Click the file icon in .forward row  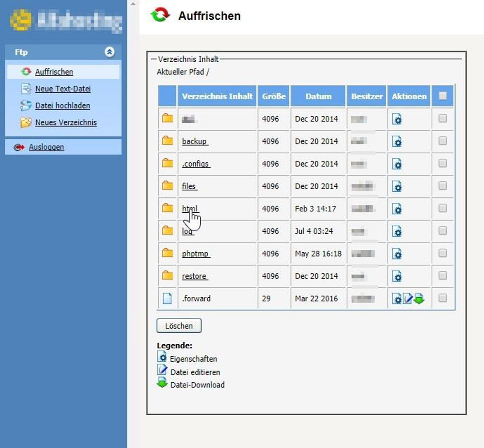pos(167,298)
